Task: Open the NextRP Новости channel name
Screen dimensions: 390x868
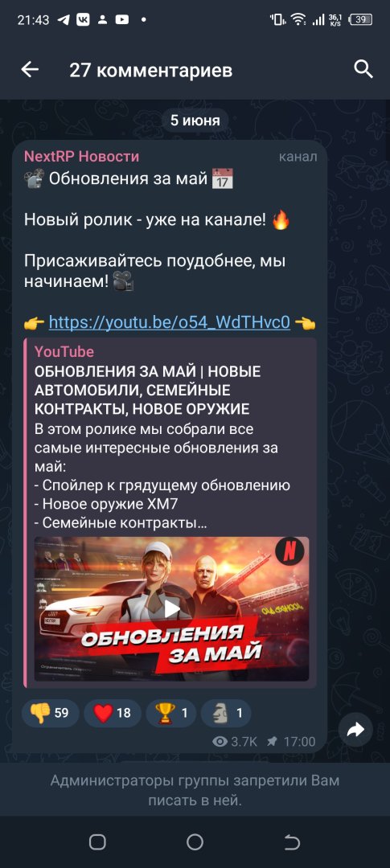Action: click(x=81, y=156)
